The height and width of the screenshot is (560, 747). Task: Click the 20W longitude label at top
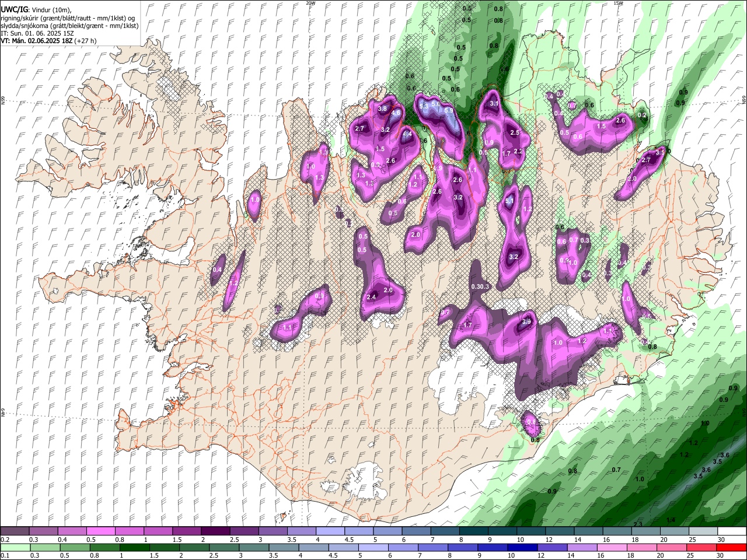click(x=310, y=3)
